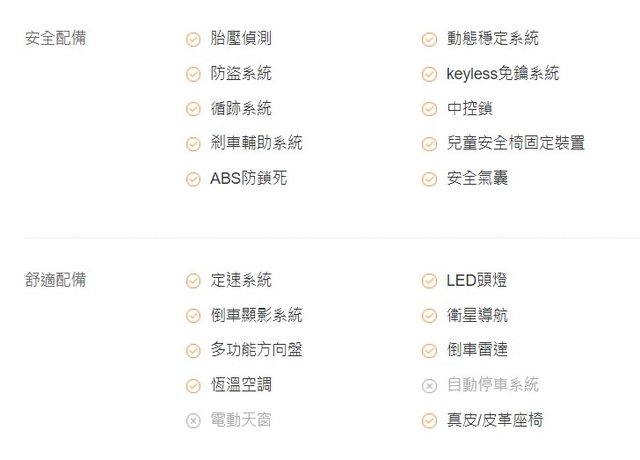Click the checkmark icon next to 防盜系統
The width and height of the screenshot is (640, 460).
pyautogui.click(x=193, y=74)
